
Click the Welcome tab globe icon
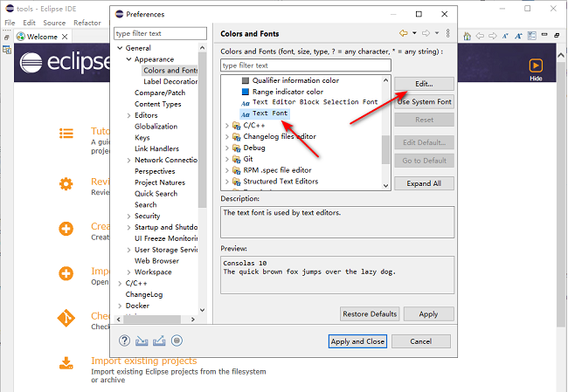click(21, 37)
